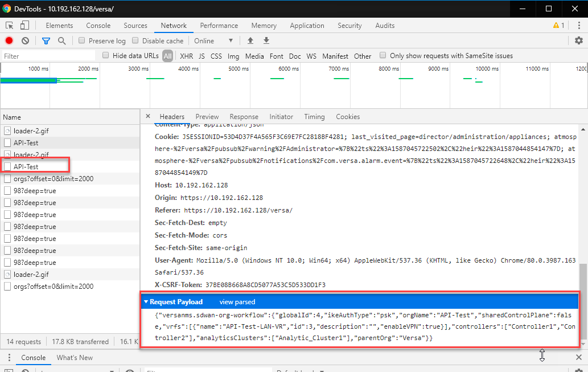Close the request details pane
588x372 pixels.
pyautogui.click(x=148, y=116)
